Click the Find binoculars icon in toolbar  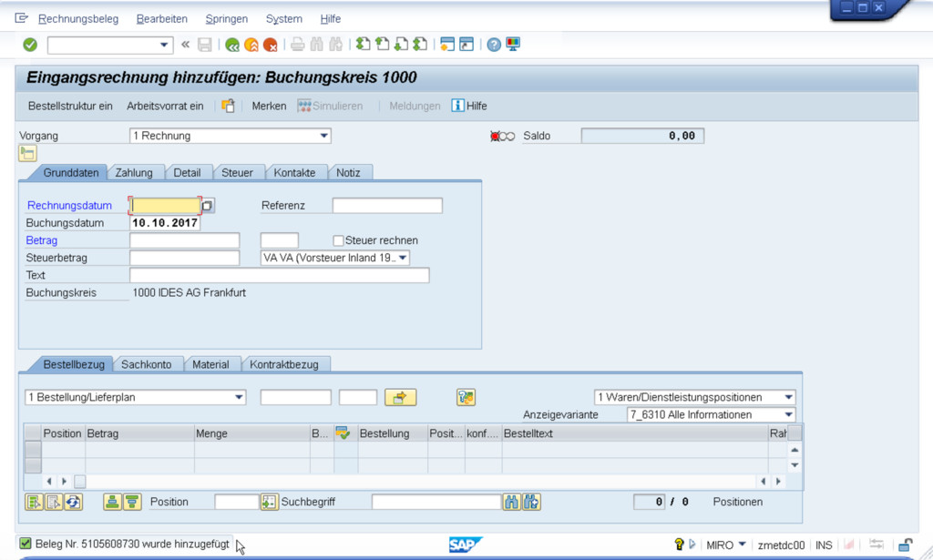[x=316, y=45]
